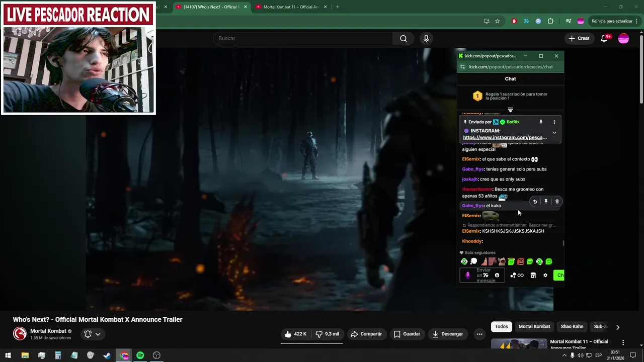
Task: Click the Chat header in Kick popout
Action: point(510,79)
